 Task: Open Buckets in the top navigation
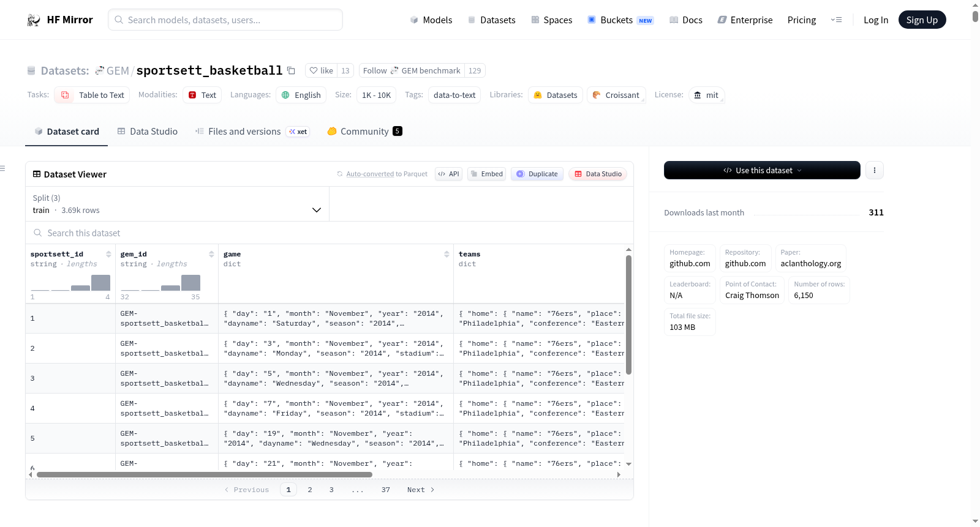(x=620, y=20)
